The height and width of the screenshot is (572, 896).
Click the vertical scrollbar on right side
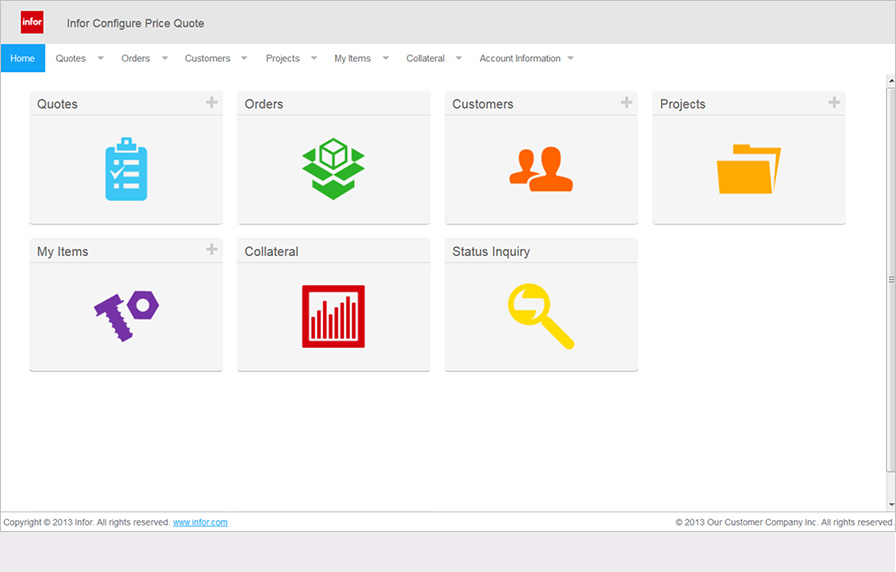click(890, 280)
